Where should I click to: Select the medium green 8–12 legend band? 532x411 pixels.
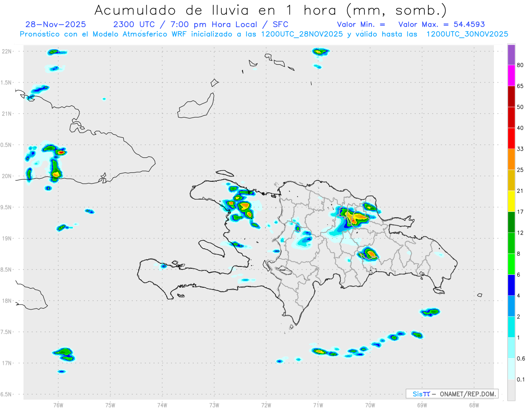tap(511, 243)
